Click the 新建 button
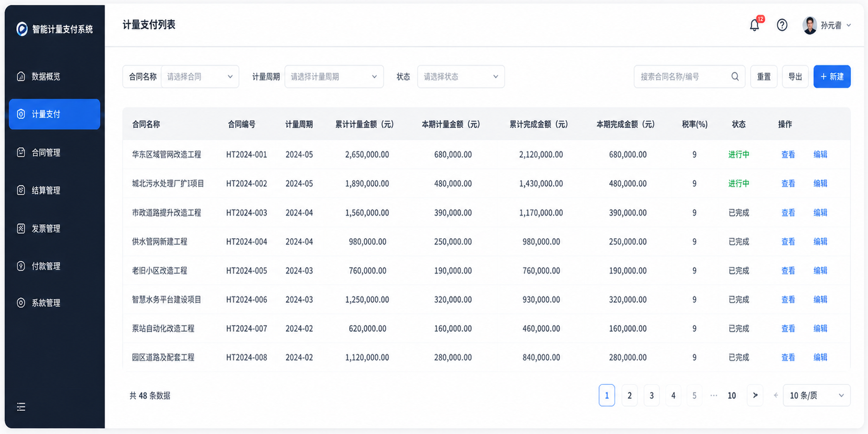This screenshot has width=868, height=434. (x=832, y=77)
